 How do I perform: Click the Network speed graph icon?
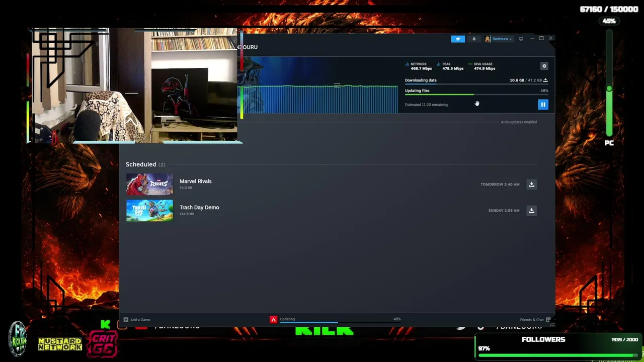407,64
